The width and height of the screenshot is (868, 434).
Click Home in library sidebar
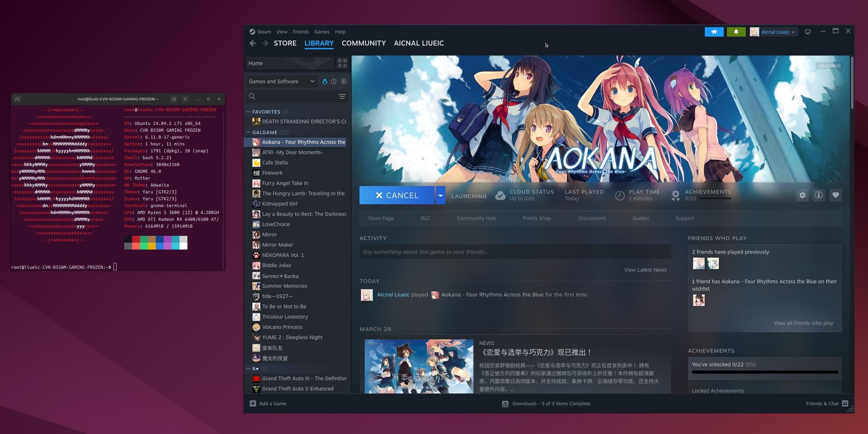pos(289,63)
